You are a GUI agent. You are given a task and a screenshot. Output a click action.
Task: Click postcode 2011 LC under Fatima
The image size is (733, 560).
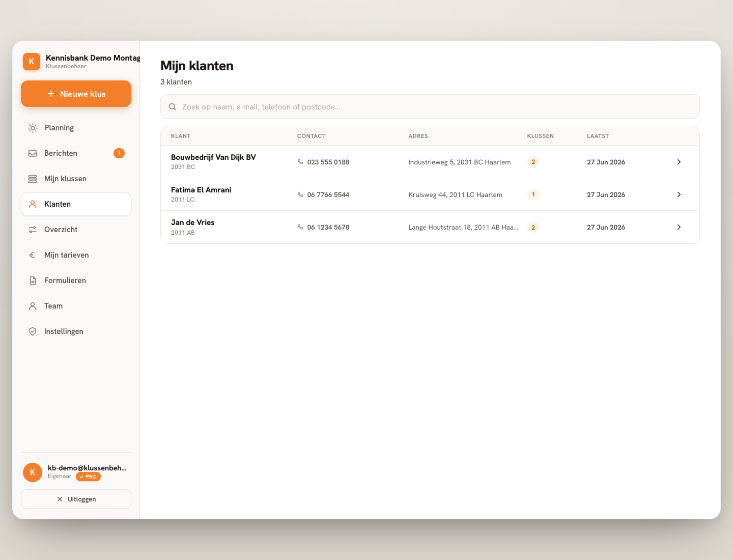click(183, 200)
